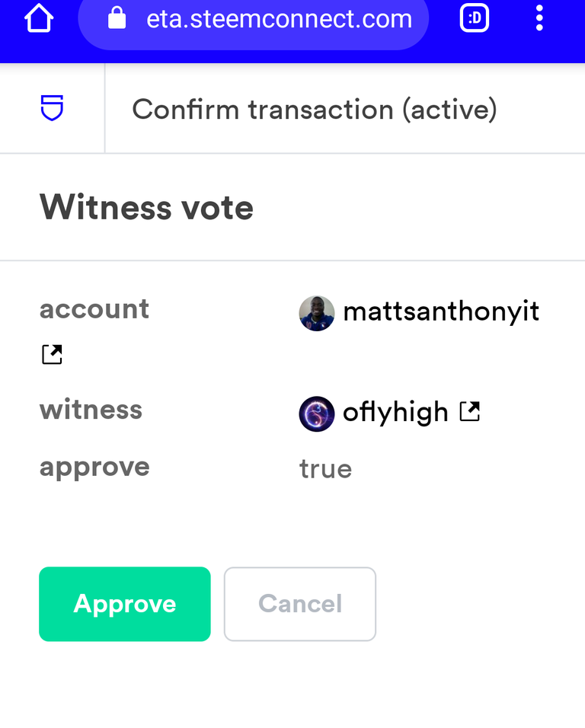Select the eta.steemconnect.com address bar
This screenshot has width=585, height=728.
(x=279, y=19)
